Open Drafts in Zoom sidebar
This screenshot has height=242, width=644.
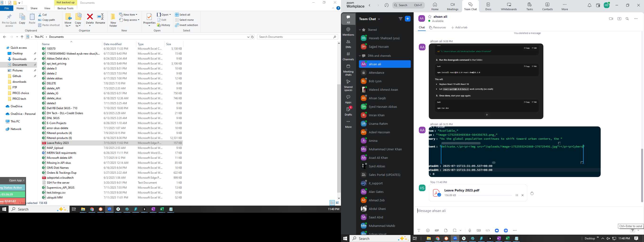(348, 111)
